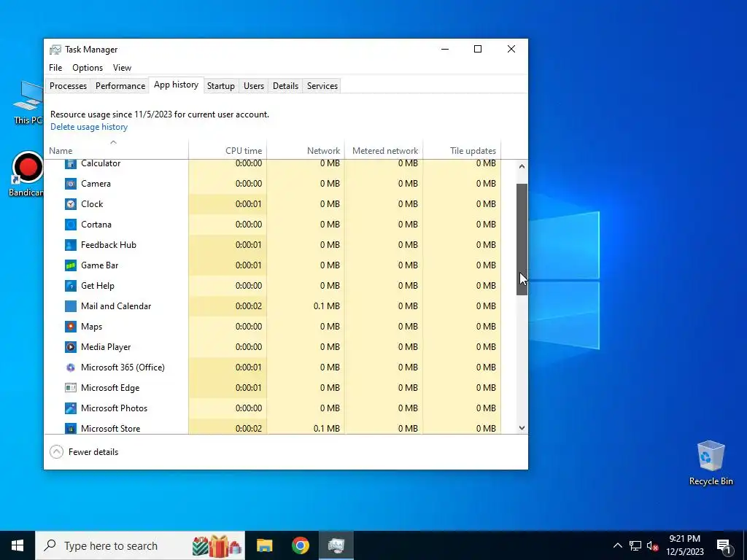This screenshot has width=747, height=560.
Task: Click the Camera app icon
Action: (x=71, y=184)
